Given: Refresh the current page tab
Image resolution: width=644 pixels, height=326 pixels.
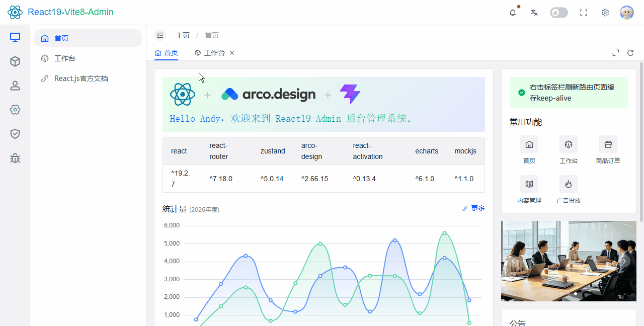Looking at the screenshot, I should pyautogui.click(x=630, y=53).
